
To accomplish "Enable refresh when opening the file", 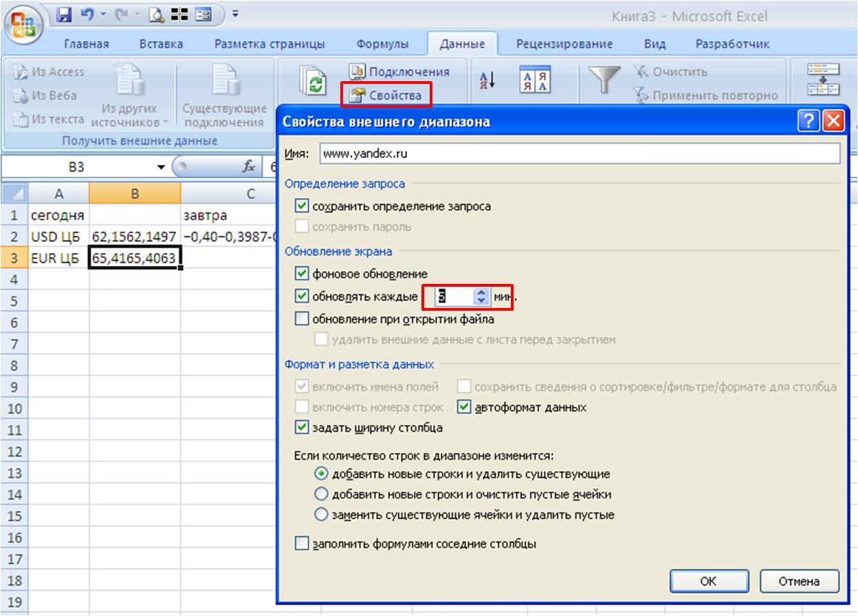I will click(x=302, y=318).
